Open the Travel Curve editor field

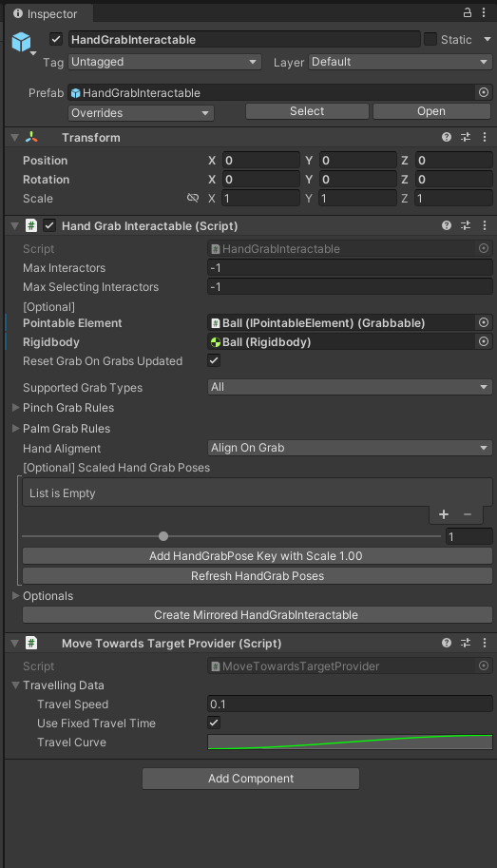tap(350, 742)
